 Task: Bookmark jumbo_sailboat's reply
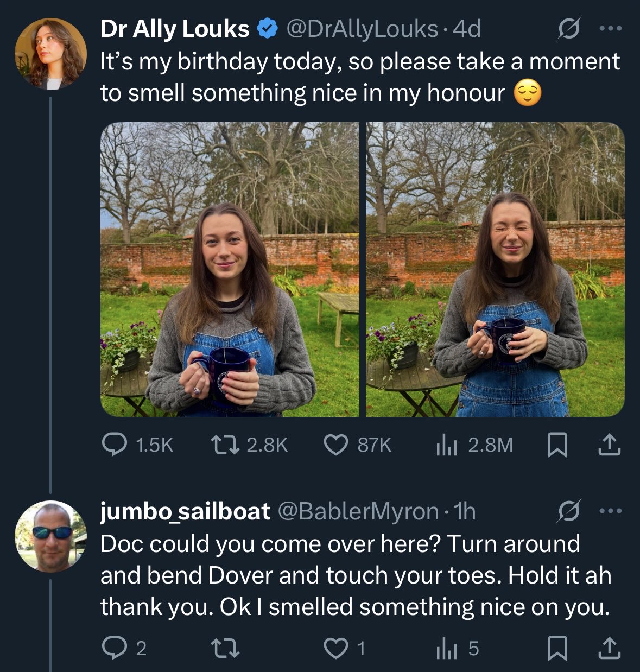557,648
